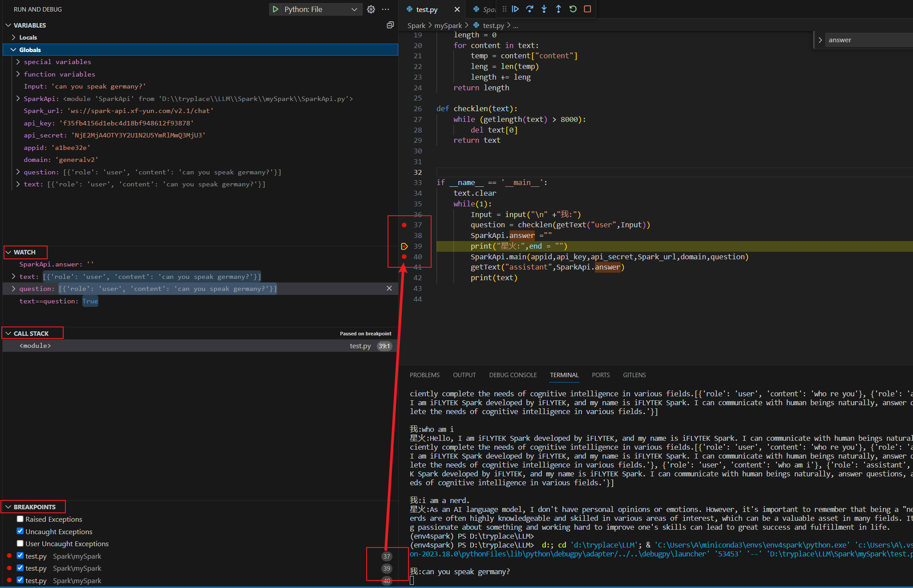Toggle Uncaught Exceptions breakpoint checkbox
This screenshot has height=588, width=913.
20,531
